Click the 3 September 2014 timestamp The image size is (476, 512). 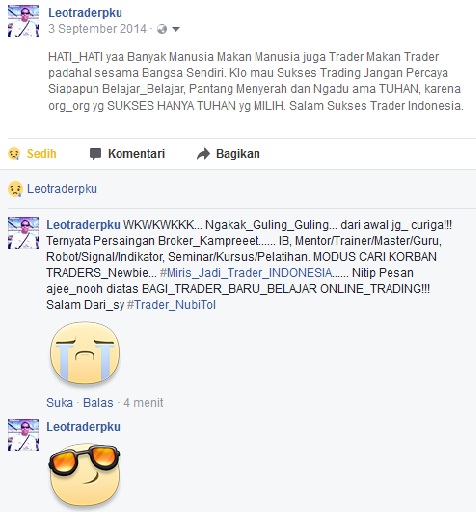(97, 29)
